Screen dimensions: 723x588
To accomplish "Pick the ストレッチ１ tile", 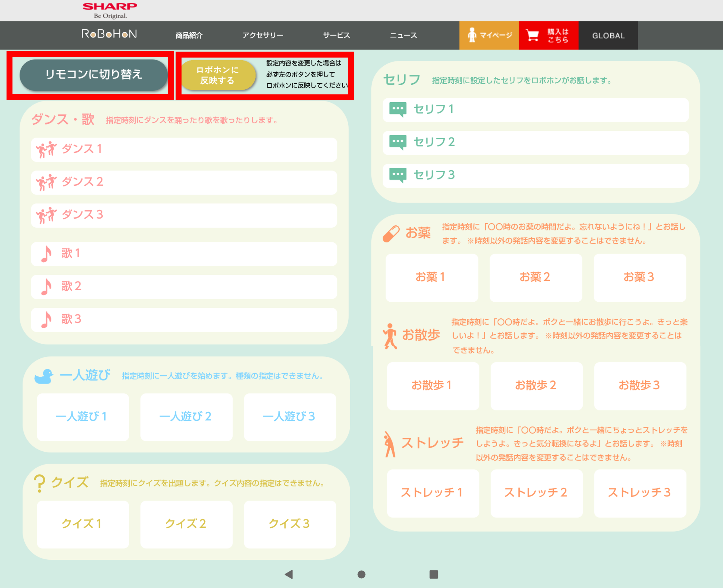I will [x=433, y=493].
